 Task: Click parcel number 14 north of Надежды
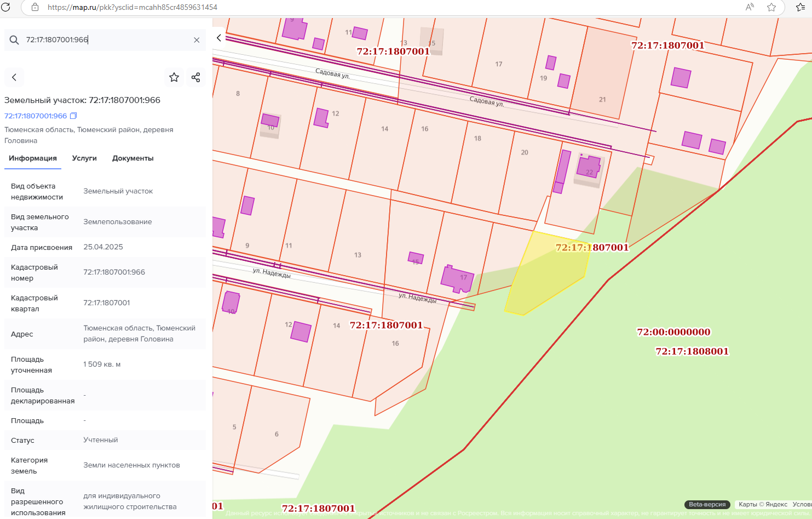385,129
